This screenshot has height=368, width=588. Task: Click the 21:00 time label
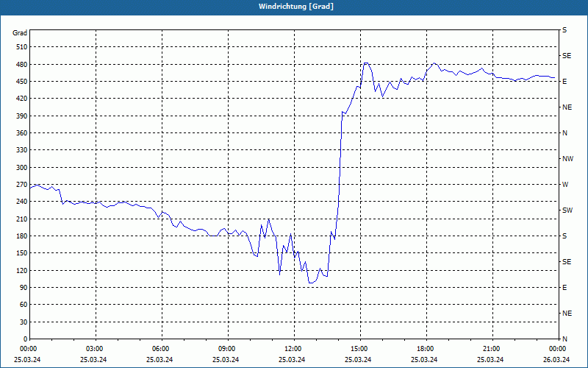(491, 349)
